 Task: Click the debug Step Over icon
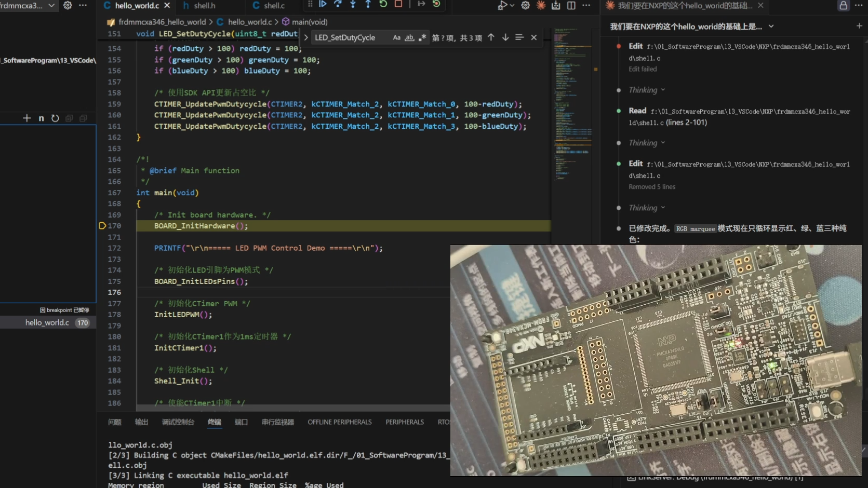click(x=338, y=4)
